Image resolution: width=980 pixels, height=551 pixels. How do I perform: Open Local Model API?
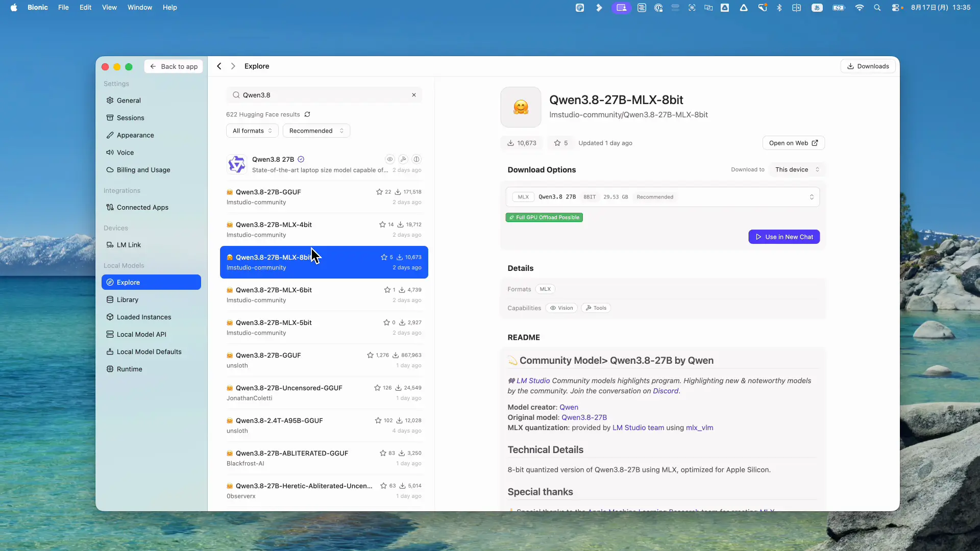pos(151,334)
